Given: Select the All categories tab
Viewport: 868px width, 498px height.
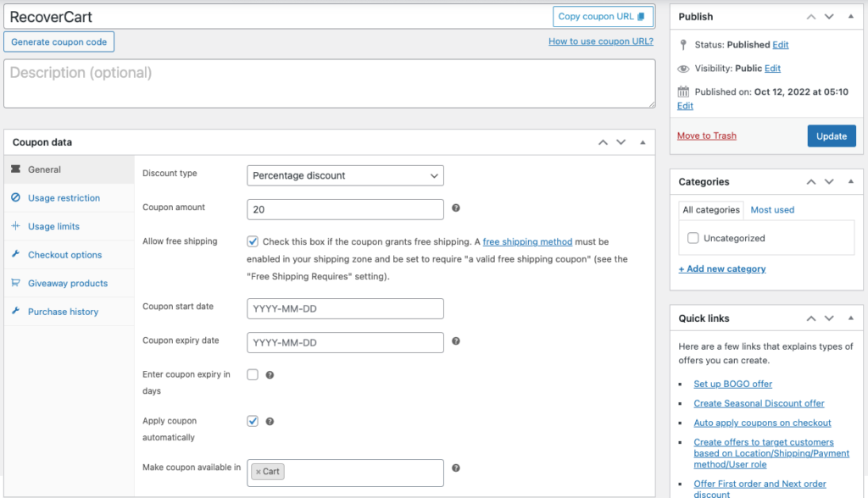Looking at the screenshot, I should coord(711,210).
